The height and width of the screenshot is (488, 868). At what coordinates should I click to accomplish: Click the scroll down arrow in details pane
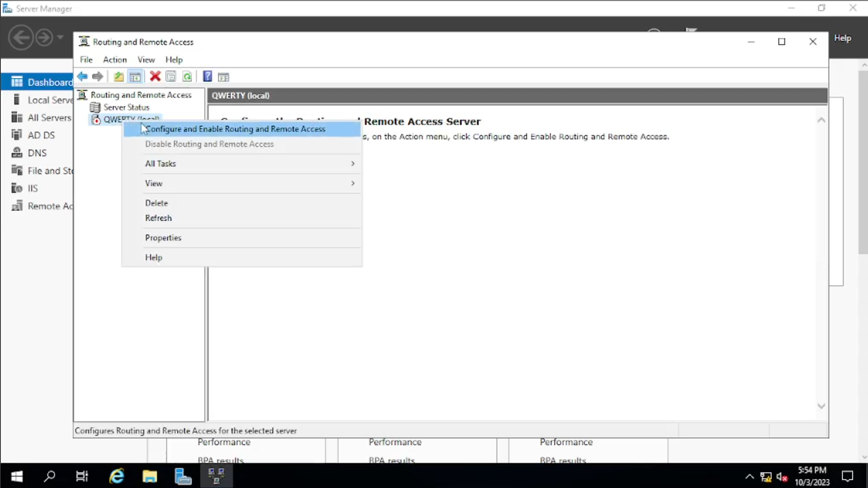pyautogui.click(x=821, y=406)
